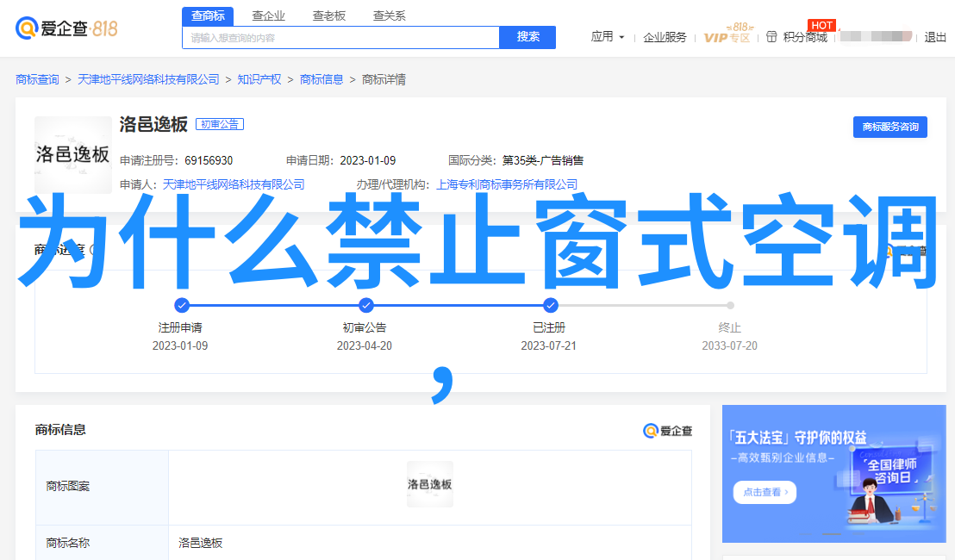Expand the 应用 dropdown menu

tap(608, 36)
